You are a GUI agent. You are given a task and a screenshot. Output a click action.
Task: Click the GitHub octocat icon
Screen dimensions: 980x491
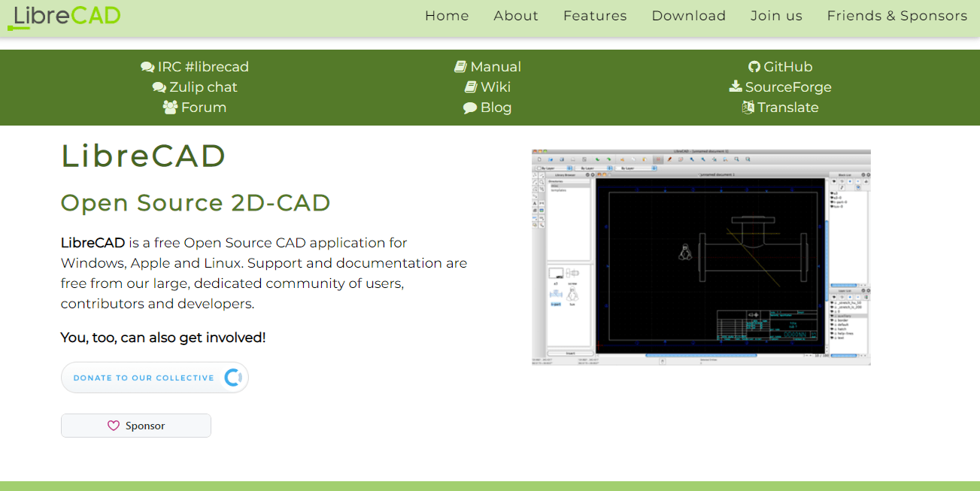[x=754, y=67]
